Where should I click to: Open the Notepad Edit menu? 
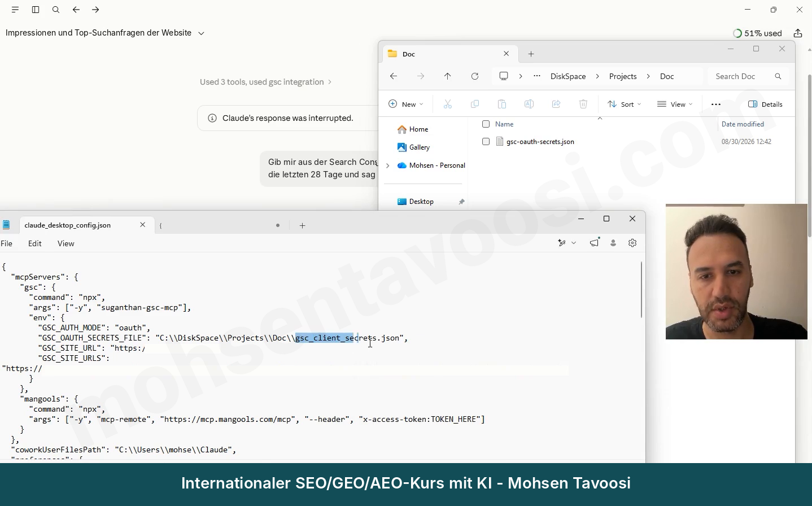click(x=35, y=243)
